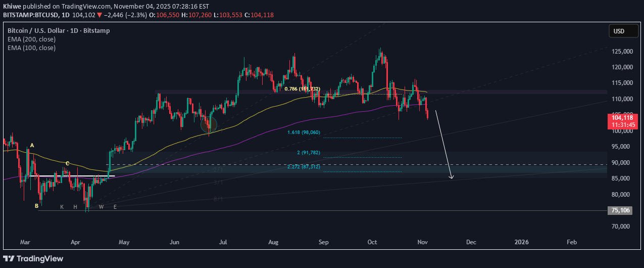Click the gray 75,106 price level tag
This screenshot has width=644, height=268.
619,210
